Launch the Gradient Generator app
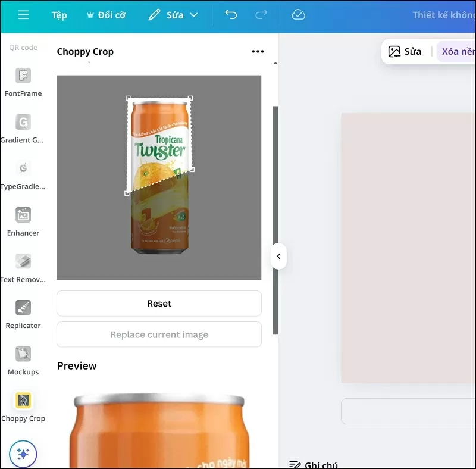The image size is (476, 469). point(23,128)
